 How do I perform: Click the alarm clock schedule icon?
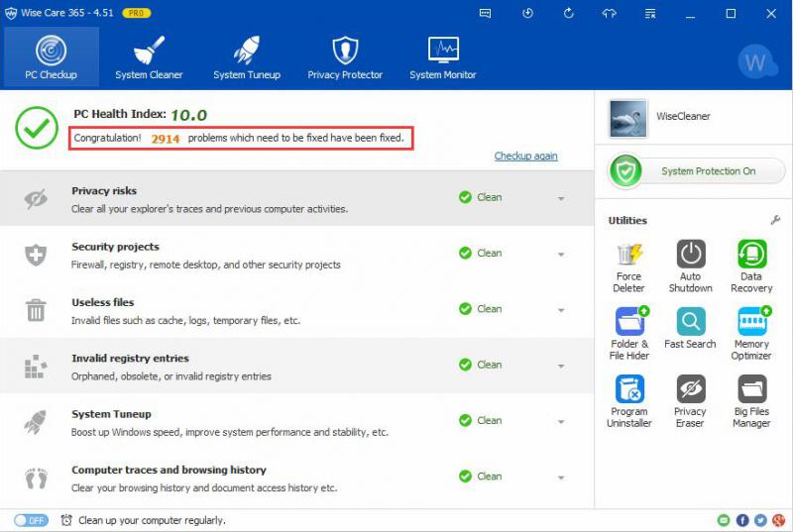click(66, 520)
